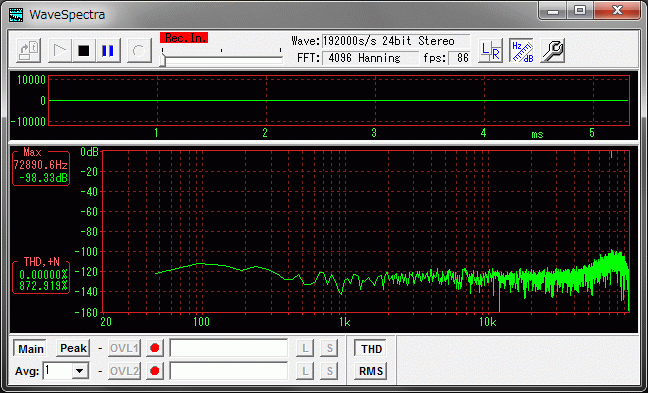Image resolution: width=648 pixels, height=393 pixels.
Task: Click the WaveSpectra title bar app icon
Action: tap(16, 14)
